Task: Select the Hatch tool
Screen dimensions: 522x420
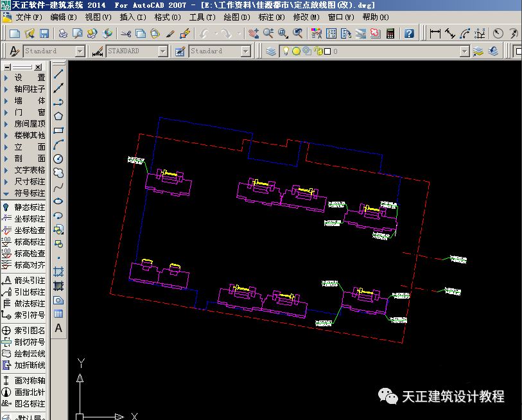Action: pyautogui.click(x=58, y=272)
